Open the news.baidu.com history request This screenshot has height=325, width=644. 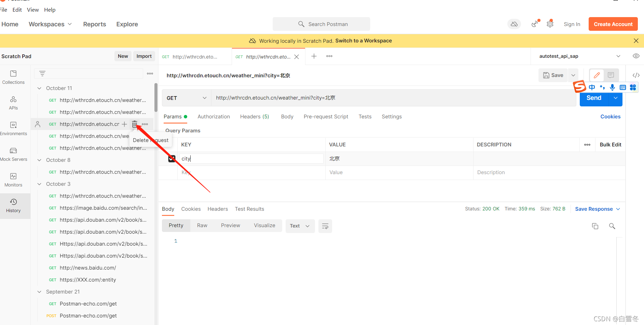(x=88, y=268)
